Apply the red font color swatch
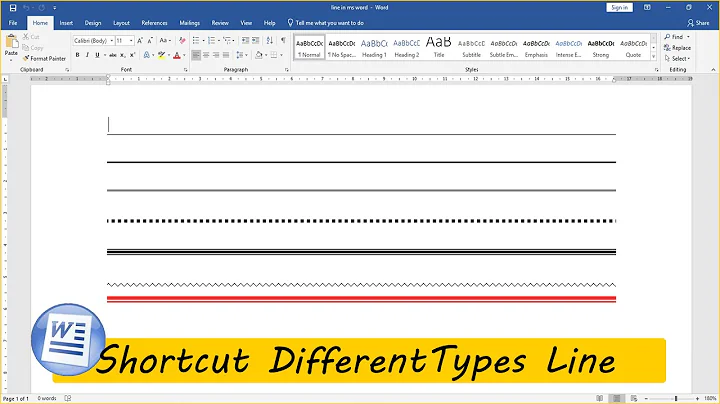Screen dimensions: 720x404 177,55
